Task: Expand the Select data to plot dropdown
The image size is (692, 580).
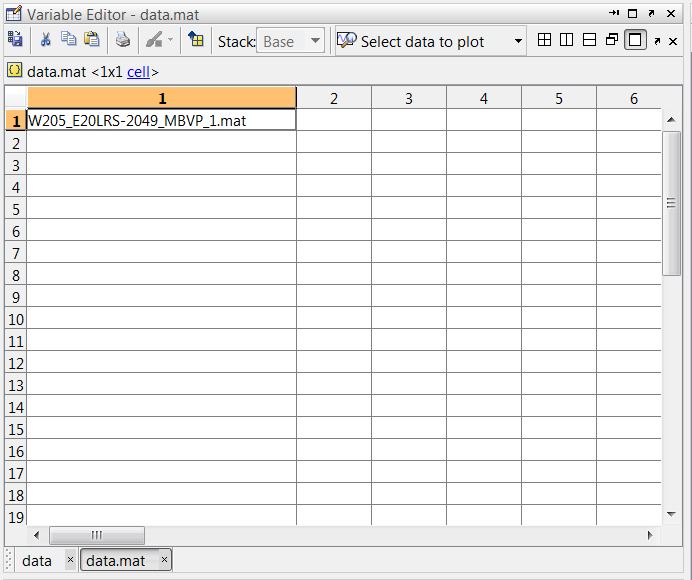Action: click(x=519, y=41)
